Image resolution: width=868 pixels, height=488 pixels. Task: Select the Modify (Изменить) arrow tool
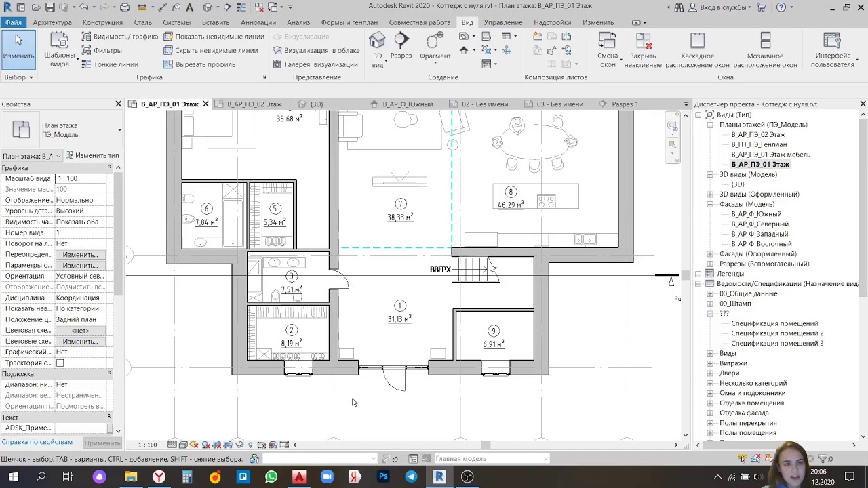[x=18, y=49]
